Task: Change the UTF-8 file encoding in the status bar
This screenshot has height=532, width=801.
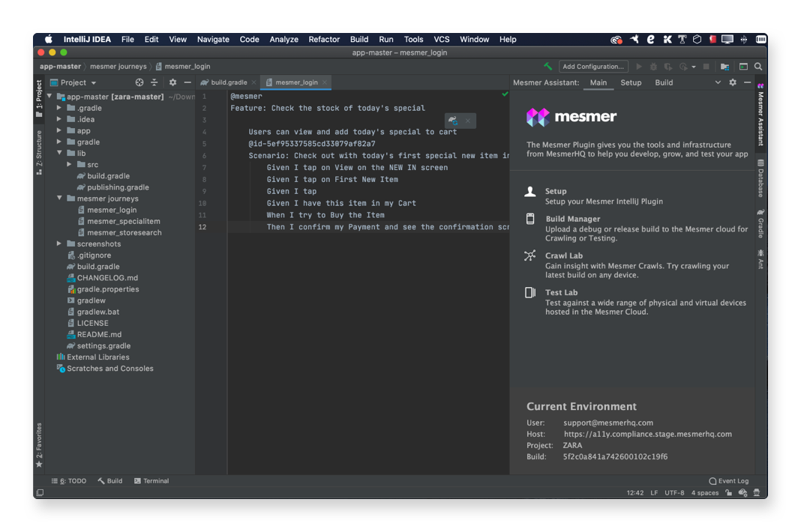Action: click(x=674, y=493)
